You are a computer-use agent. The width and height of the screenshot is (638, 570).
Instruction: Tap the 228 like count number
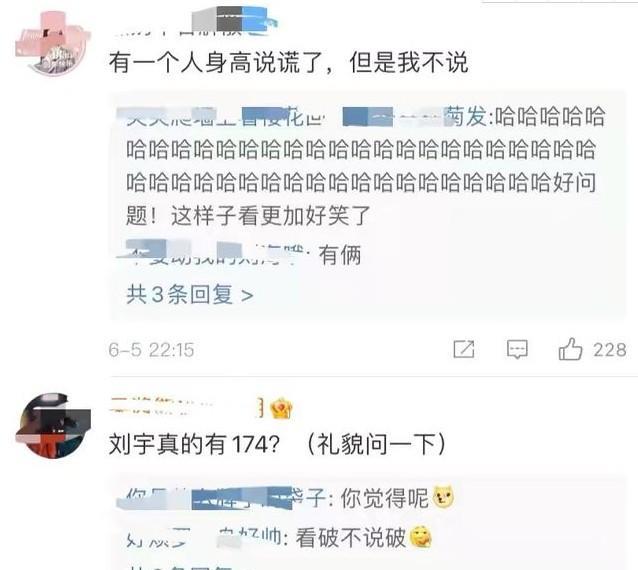pyautogui.click(x=610, y=350)
